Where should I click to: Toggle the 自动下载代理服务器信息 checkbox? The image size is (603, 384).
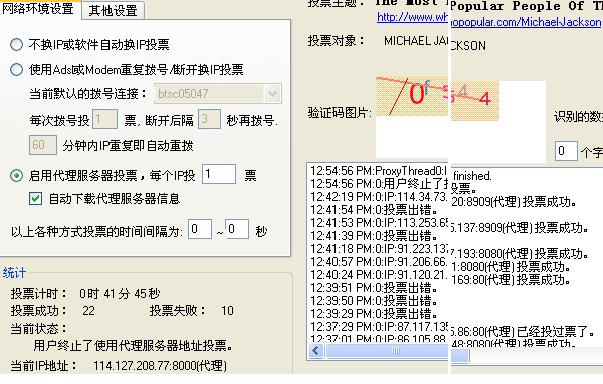[35, 199]
